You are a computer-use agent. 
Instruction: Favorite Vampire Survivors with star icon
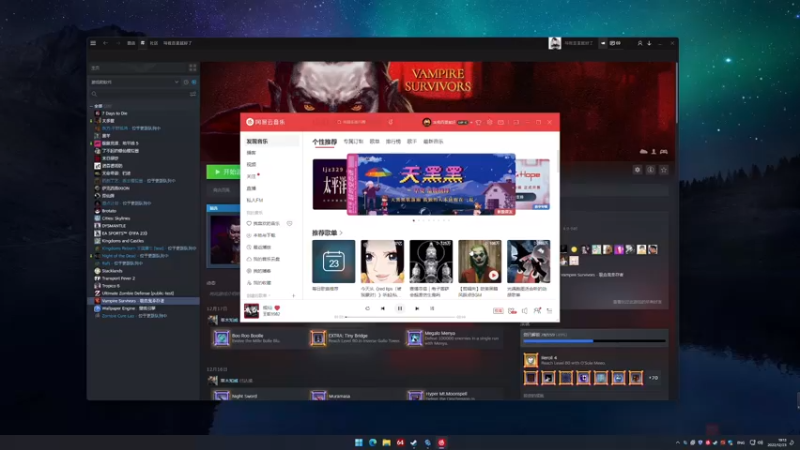tap(664, 170)
